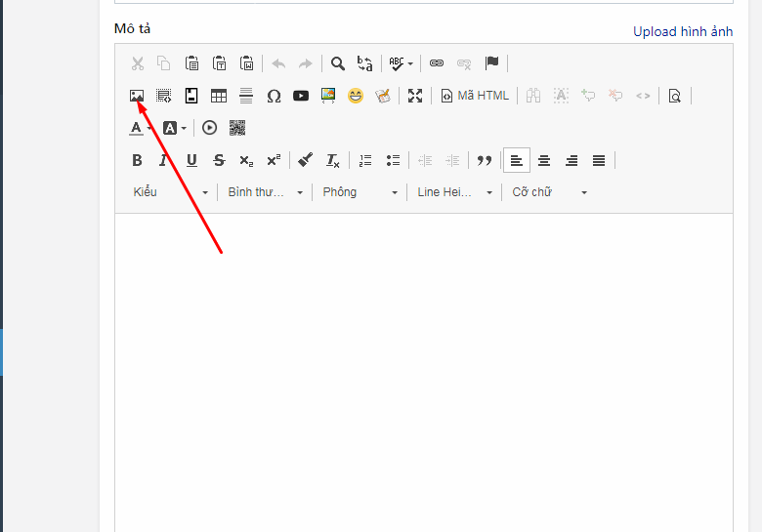The height and width of the screenshot is (532, 762).
Task: Insert a table into the editor
Action: 219,96
